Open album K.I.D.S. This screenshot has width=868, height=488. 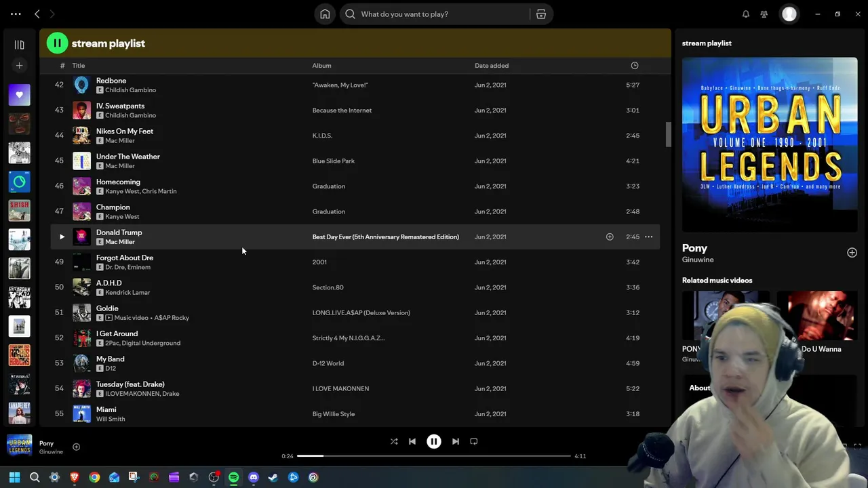[322, 136]
